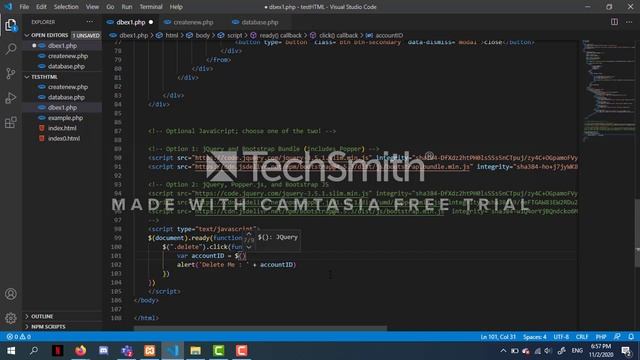Open File Explorer from the taskbar
640x360 pixels.
(196, 351)
